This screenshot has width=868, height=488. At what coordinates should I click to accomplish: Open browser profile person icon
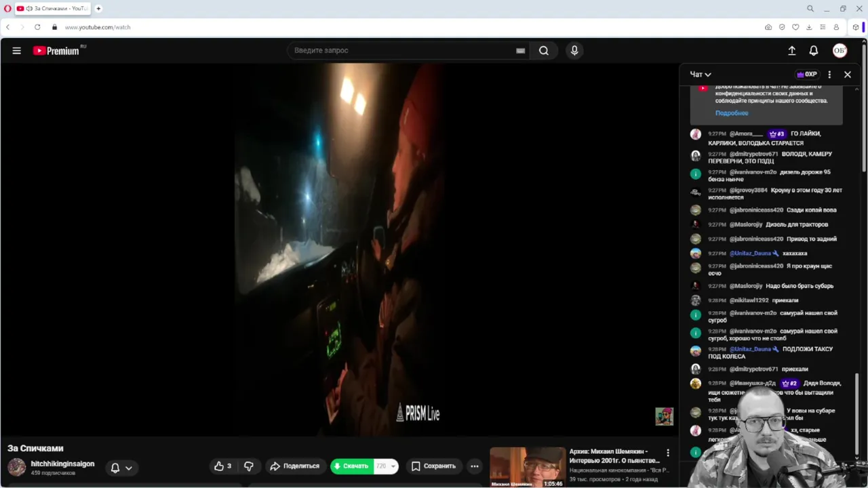(836, 27)
